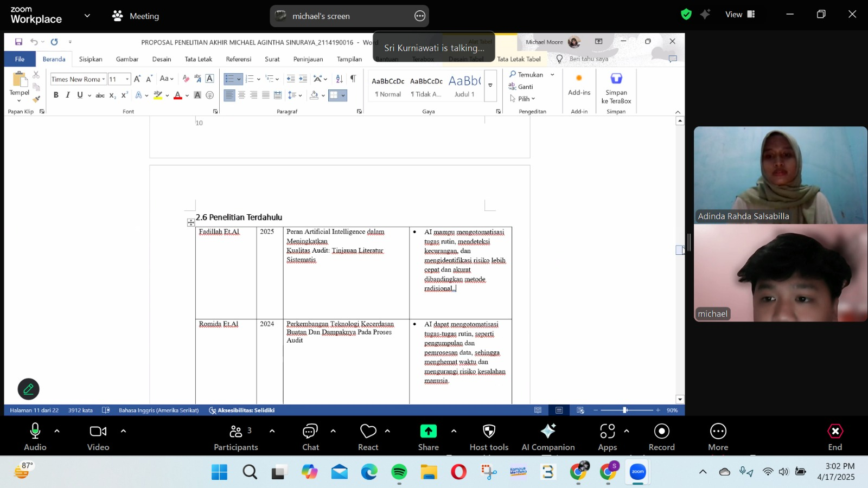The height and width of the screenshot is (488, 868).
Task: Align text left in paragraph group
Action: (x=229, y=95)
